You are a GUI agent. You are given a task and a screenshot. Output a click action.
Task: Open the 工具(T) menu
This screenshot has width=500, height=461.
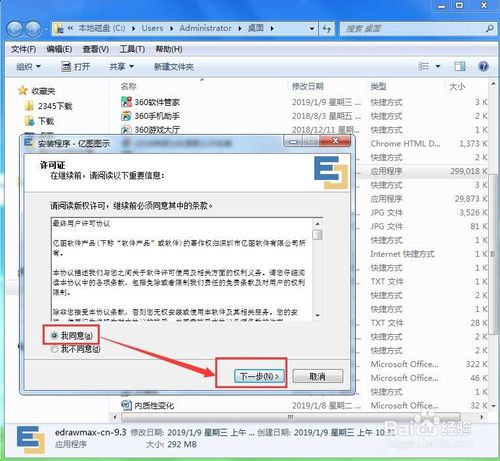[132, 49]
